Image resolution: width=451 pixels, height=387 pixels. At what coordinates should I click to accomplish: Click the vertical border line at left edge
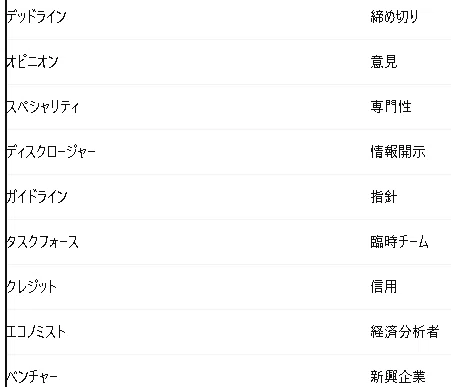click(6, 193)
